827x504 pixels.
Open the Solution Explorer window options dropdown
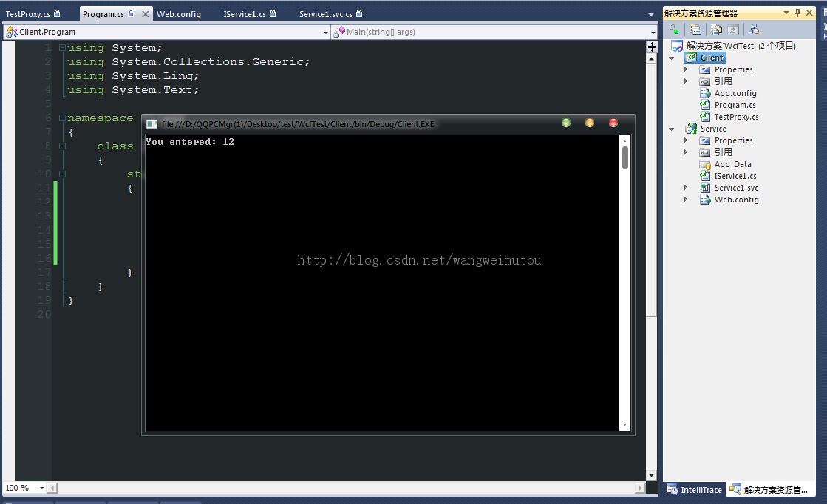tap(786, 13)
